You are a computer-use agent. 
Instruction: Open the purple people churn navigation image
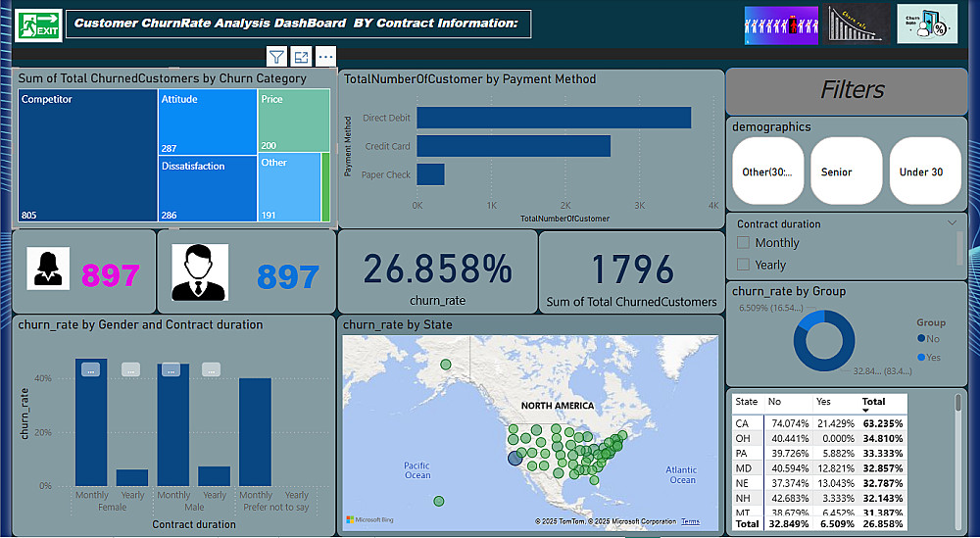tap(781, 25)
